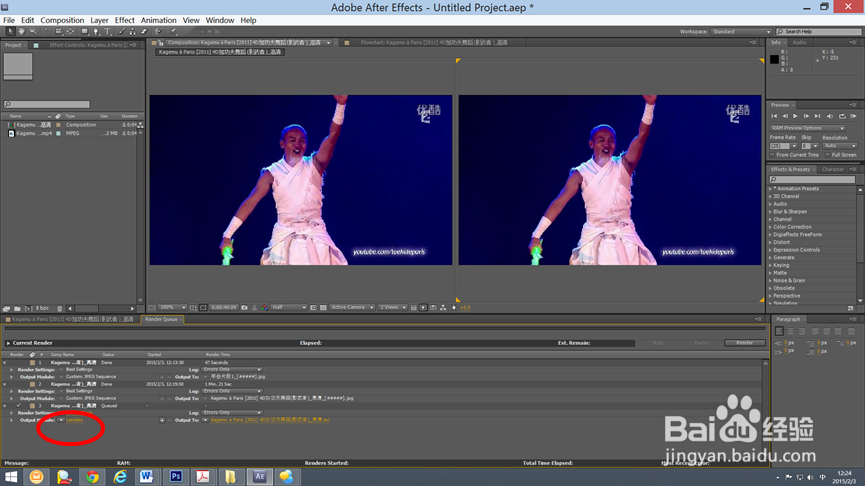
Task: Select the Rectangle shape tool
Action: point(84,31)
